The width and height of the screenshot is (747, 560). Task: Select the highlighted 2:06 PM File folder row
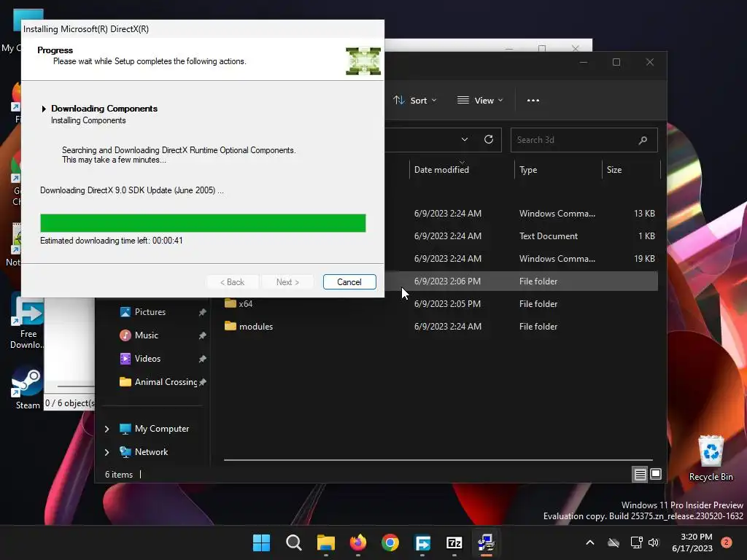point(521,281)
